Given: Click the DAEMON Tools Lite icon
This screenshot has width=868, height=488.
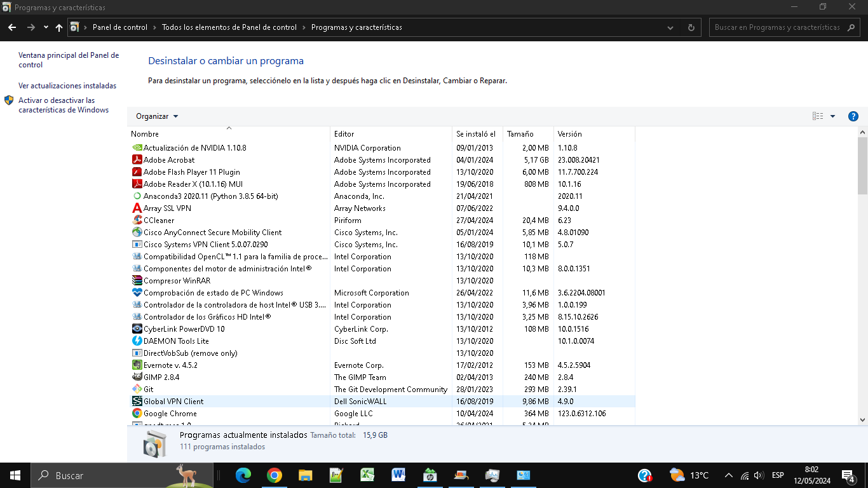Looking at the screenshot, I should click(x=137, y=341).
